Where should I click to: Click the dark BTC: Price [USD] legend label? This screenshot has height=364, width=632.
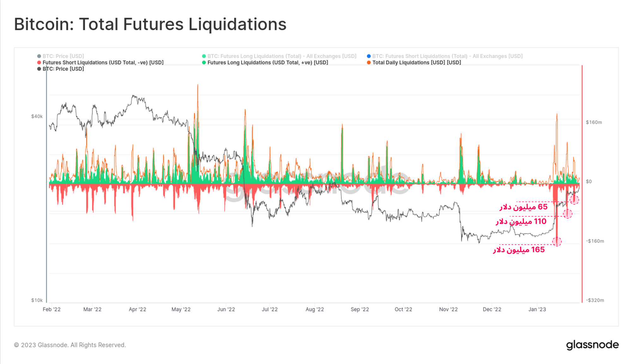[x=63, y=69]
